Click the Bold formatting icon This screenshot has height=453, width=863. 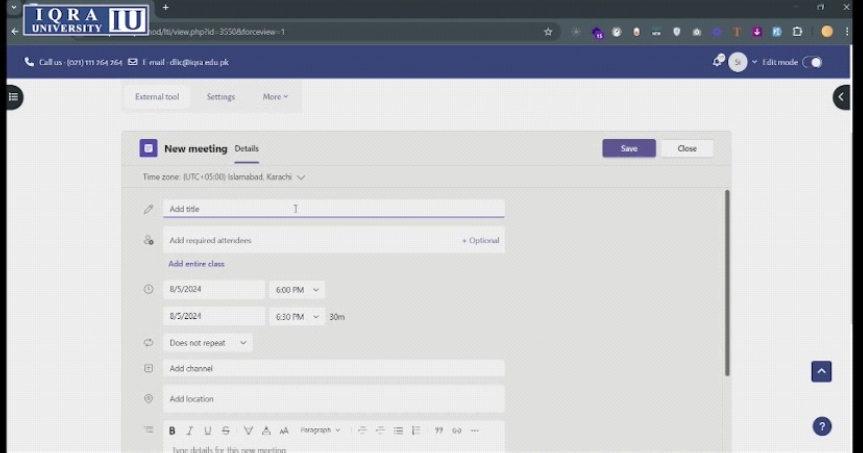pyautogui.click(x=172, y=430)
